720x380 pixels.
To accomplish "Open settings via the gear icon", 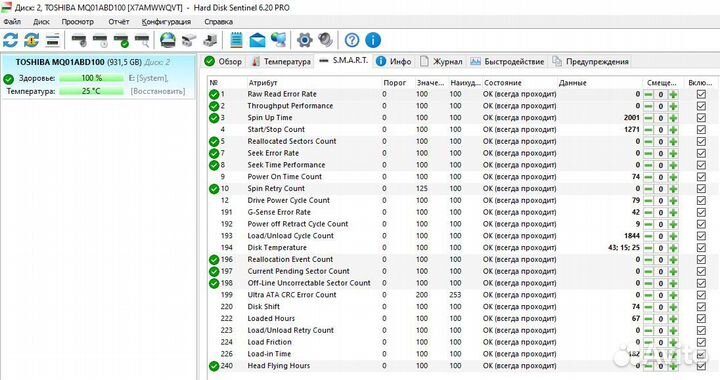I will pyautogui.click(x=304, y=40).
